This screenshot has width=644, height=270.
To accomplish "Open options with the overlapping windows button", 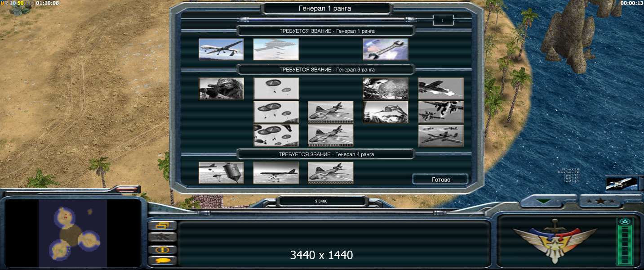I will 162,225.
